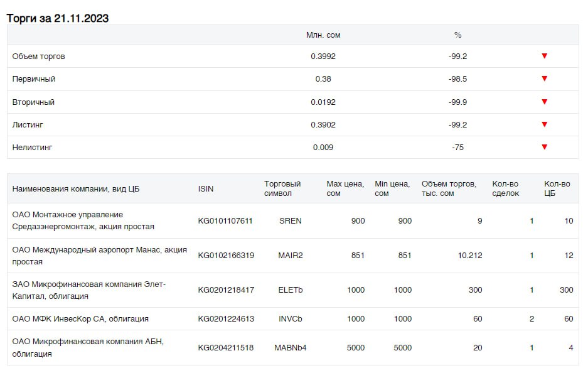Select the Объем торгов row label
Viewport: 588px width, 368px height.
[x=39, y=57]
